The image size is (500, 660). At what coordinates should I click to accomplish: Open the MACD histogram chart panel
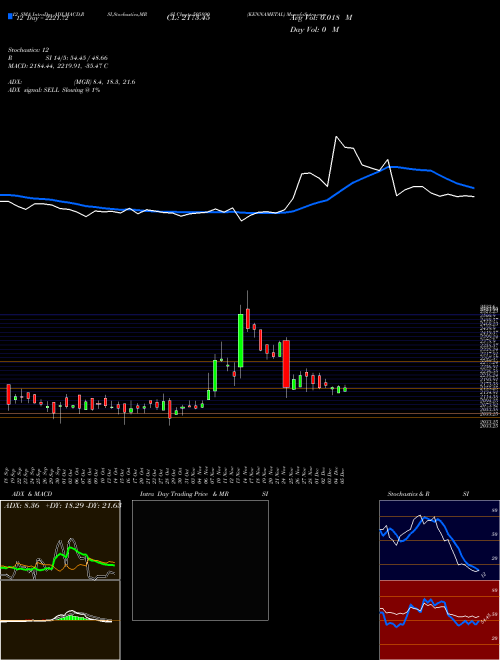pyautogui.click(x=60, y=620)
